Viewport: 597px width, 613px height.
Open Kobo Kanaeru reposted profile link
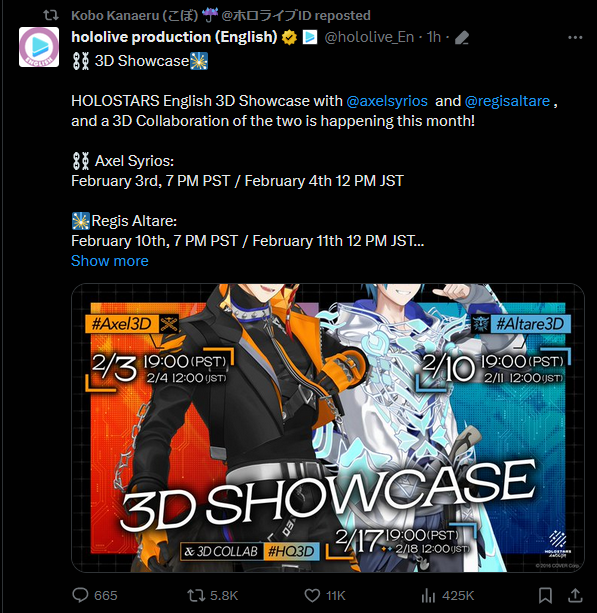coord(221,15)
